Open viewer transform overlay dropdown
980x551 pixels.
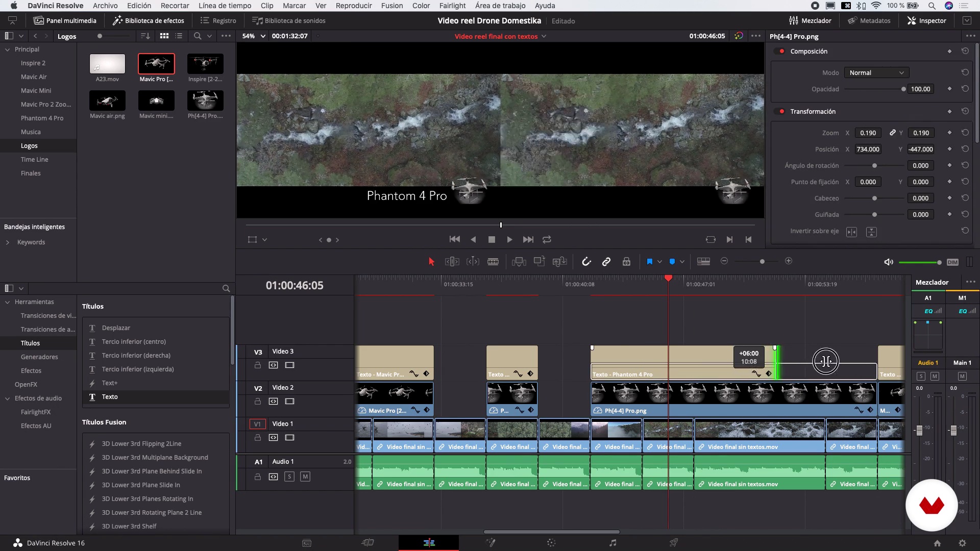264,239
